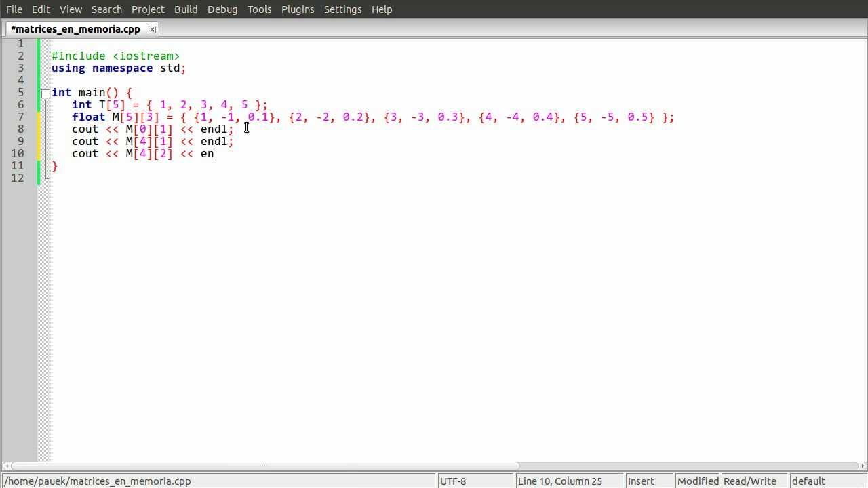Image resolution: width=868 pixels, height=488 pixels.
Task: Click the 'cout << M[4][2]' line
Action: coord(143,153)
